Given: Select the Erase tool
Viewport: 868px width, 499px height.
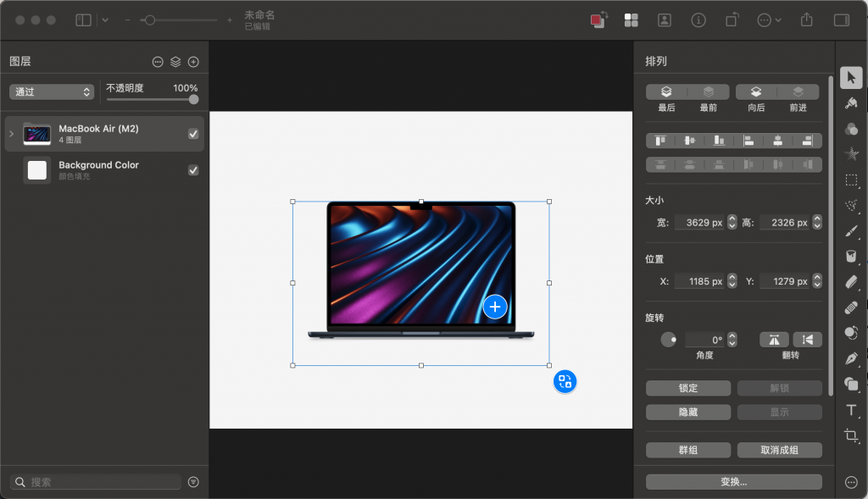Looking at the screenshot, I should (851, 281).
